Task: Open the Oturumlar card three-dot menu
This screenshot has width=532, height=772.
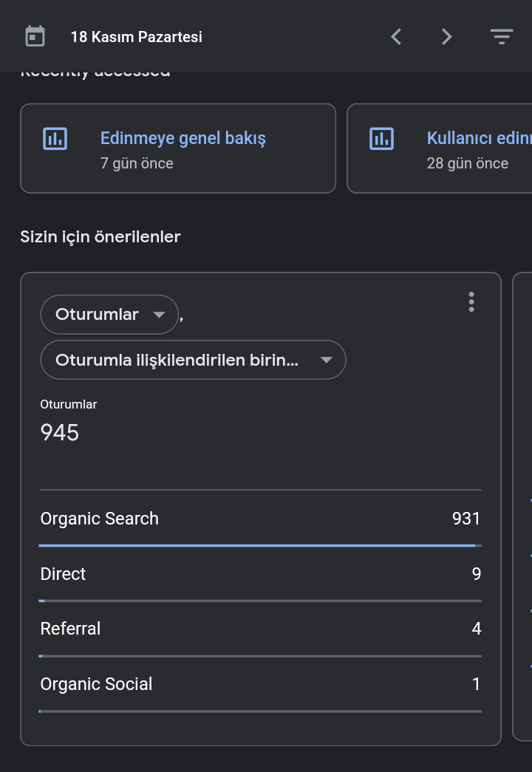Action: 471,302
